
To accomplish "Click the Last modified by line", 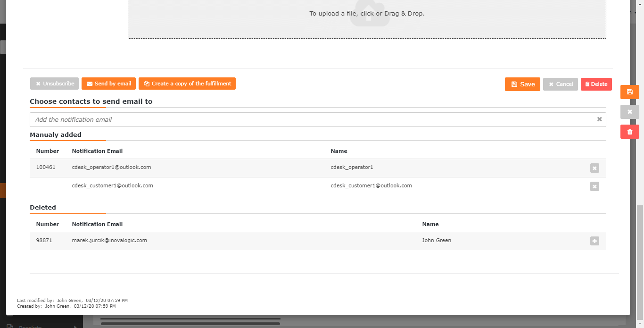I will (x=72, y=300).
